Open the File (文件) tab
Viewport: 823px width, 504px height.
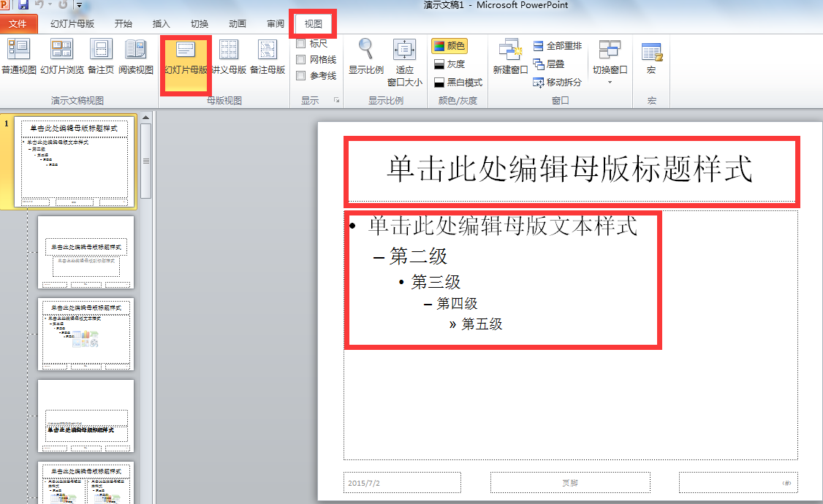(x=18, y=24)
